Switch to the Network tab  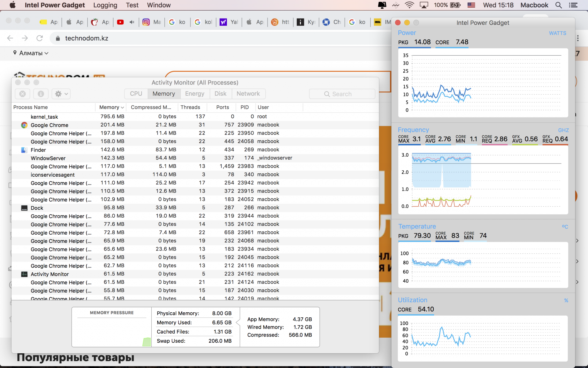pos(248,94)
